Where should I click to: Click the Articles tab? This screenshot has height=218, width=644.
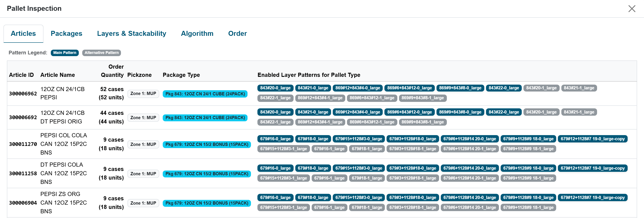23,34
